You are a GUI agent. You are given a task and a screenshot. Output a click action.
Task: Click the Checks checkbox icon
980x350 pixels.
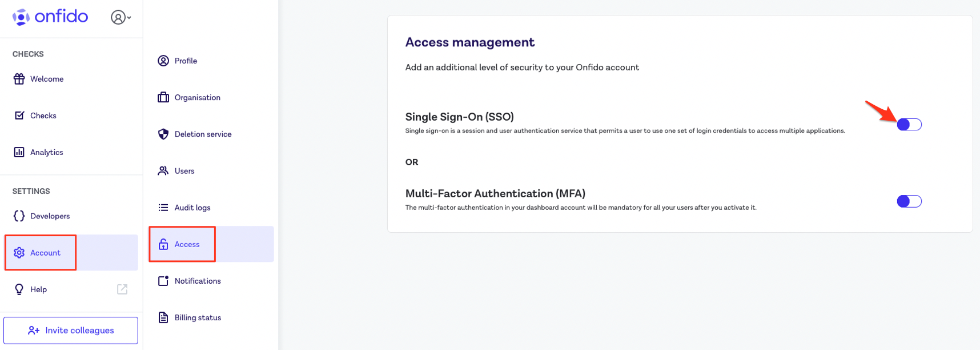[19, 116]
